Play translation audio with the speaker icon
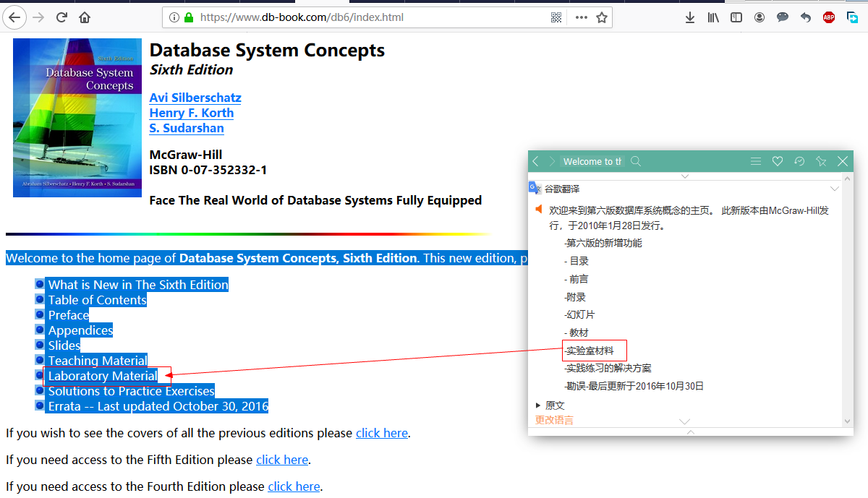The width and height of the screenshot is (868, 498). pos(538,210)
